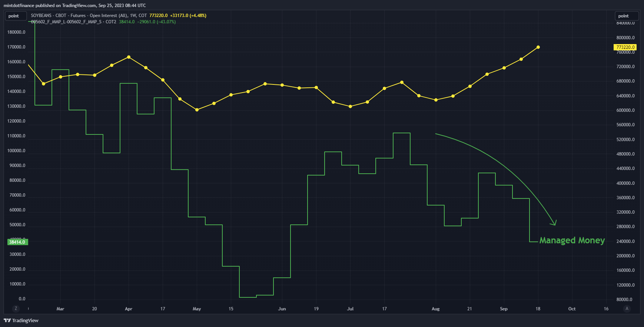The image size is (644, 327).
Task: Click the +33173.0 (+4.48%) change value
Action: (x=188, y=16)
